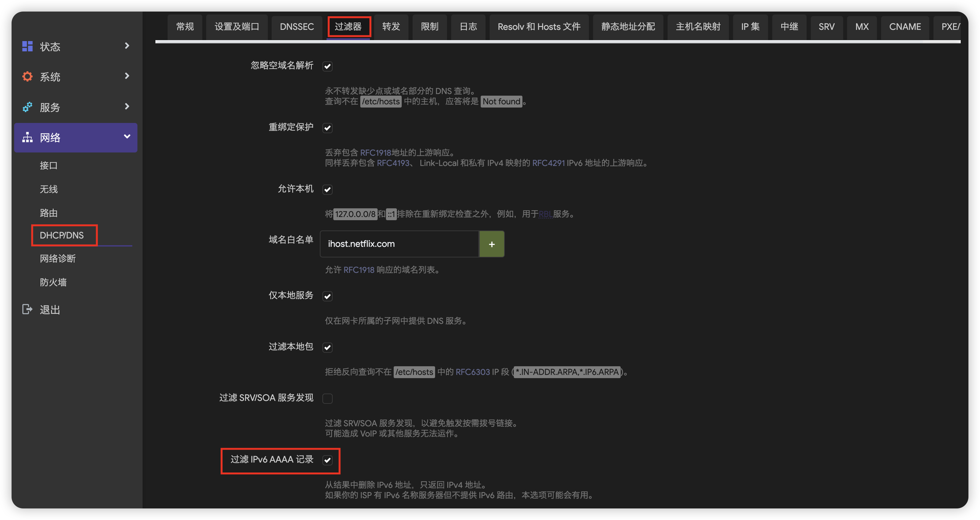Open the 静态地址分配 tab
This screenshot has width=980, height=520.
(628, 27)
